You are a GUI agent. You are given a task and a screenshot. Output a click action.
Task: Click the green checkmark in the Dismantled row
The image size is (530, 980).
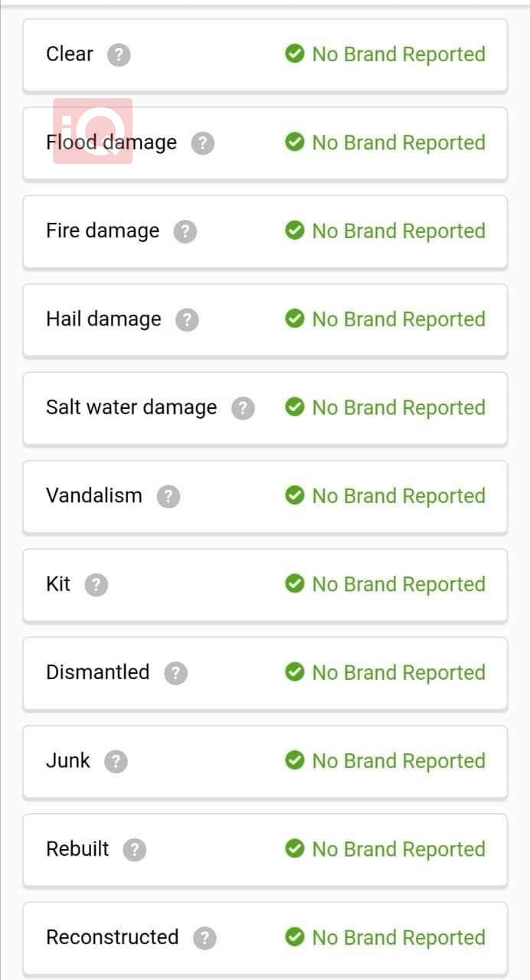(295, 672)
